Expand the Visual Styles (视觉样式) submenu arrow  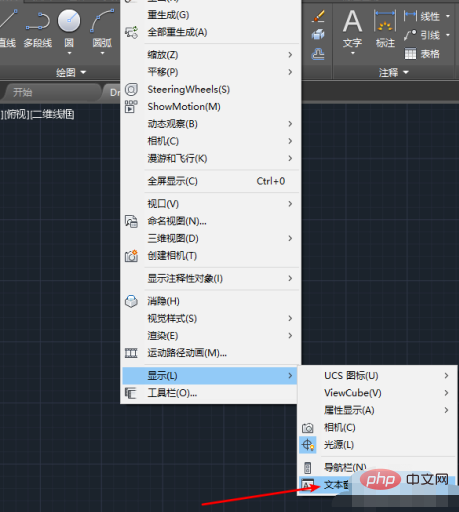pos(290,318)
